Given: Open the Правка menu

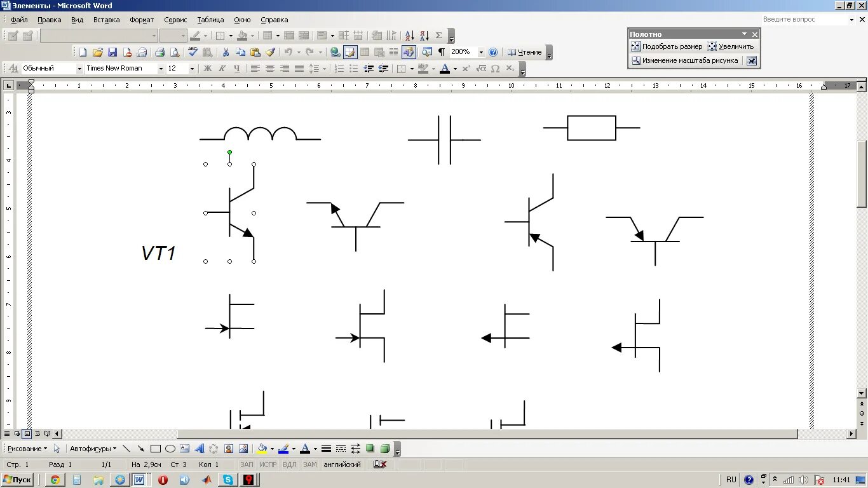Looking at the screenshot, I should click(x=49, y=20).
